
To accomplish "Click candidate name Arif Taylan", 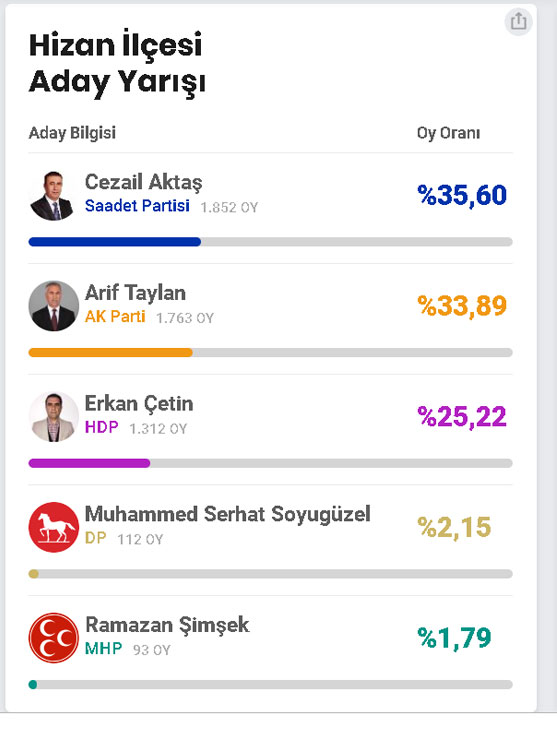I will tap(135, 293).
